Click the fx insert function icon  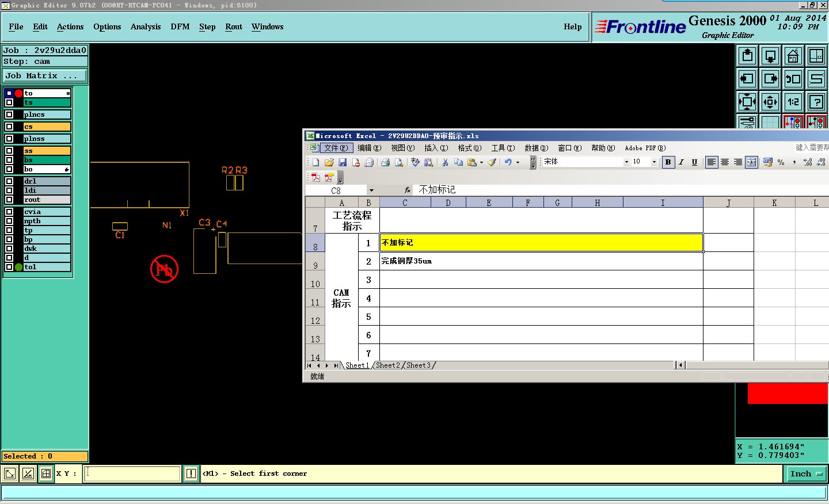[x=407, y=190]
